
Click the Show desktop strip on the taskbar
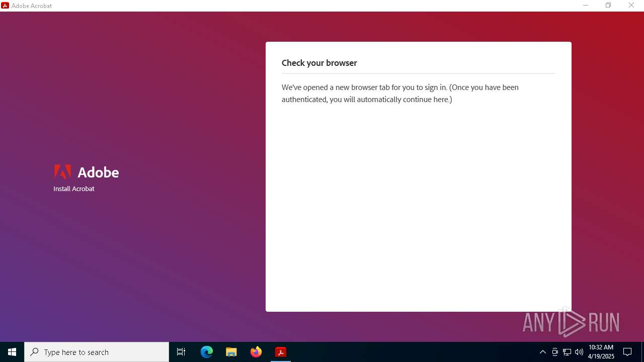pyautogui.click(x=642, y=352)
